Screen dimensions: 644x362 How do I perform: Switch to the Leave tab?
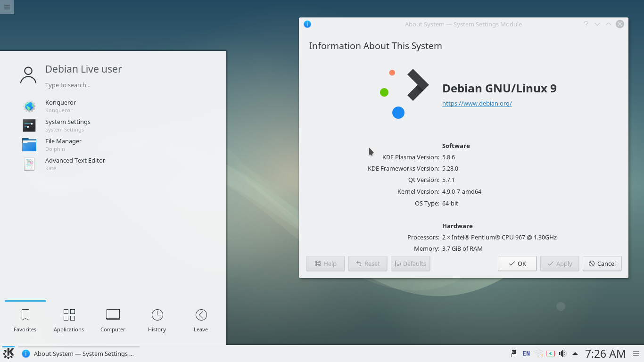pos(201,320)
